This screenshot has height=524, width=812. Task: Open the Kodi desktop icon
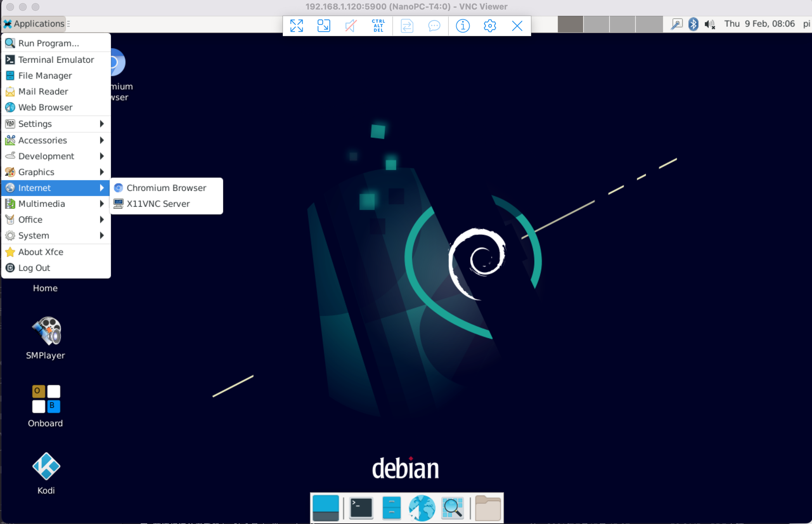click(x=46, y=473)
